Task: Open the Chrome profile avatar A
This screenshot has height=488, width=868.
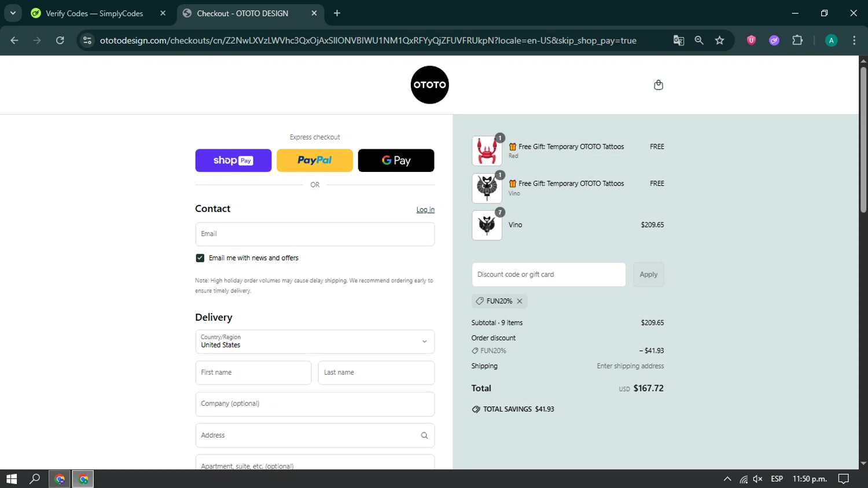Action: click(x=831, y=40)
